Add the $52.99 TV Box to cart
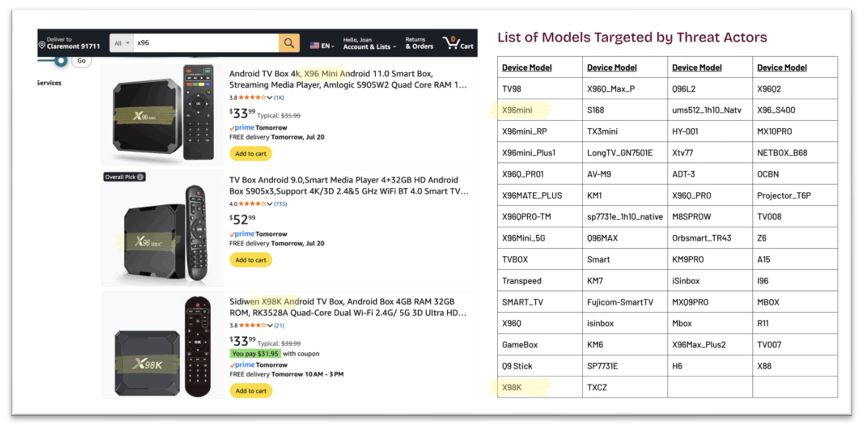Image resolution: width=868 pixels, height=430 pixels. [251, 260]
